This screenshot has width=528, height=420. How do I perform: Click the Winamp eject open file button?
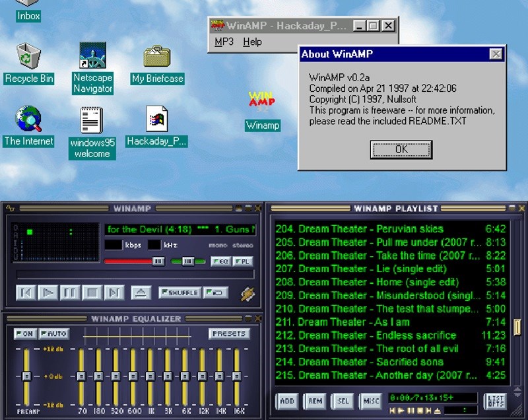pos(141,293)
